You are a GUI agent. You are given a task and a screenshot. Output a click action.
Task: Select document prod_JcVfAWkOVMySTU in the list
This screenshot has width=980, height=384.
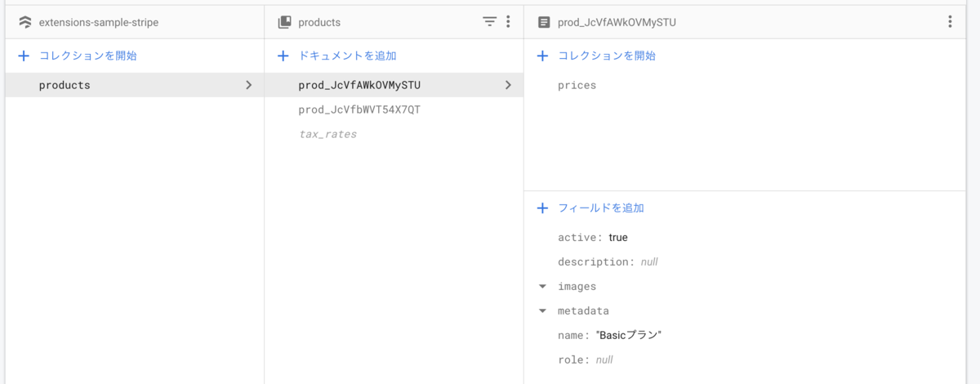[394, 85]
